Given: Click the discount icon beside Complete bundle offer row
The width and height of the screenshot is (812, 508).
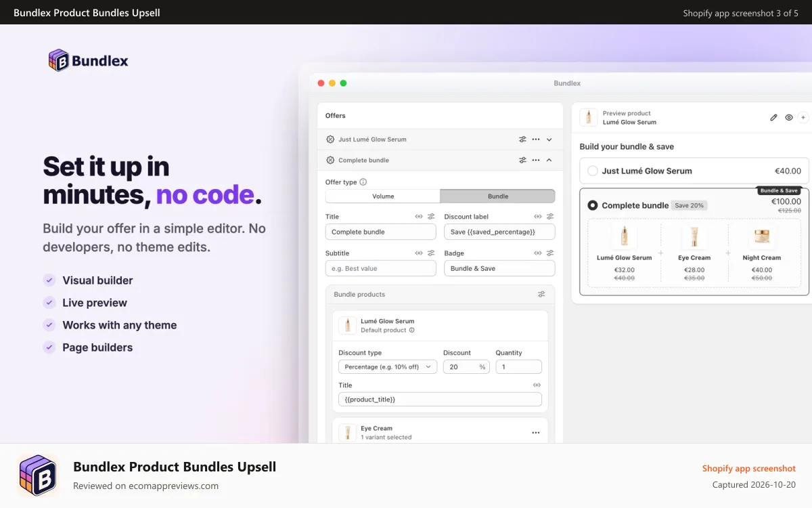Looking at the screenshot, I should click(330, 161).
